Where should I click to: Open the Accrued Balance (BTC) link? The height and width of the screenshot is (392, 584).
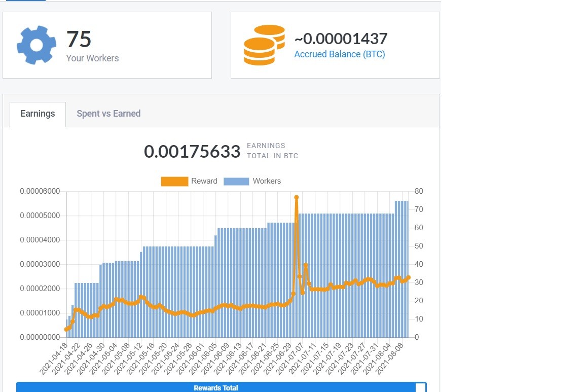(339, 54)
